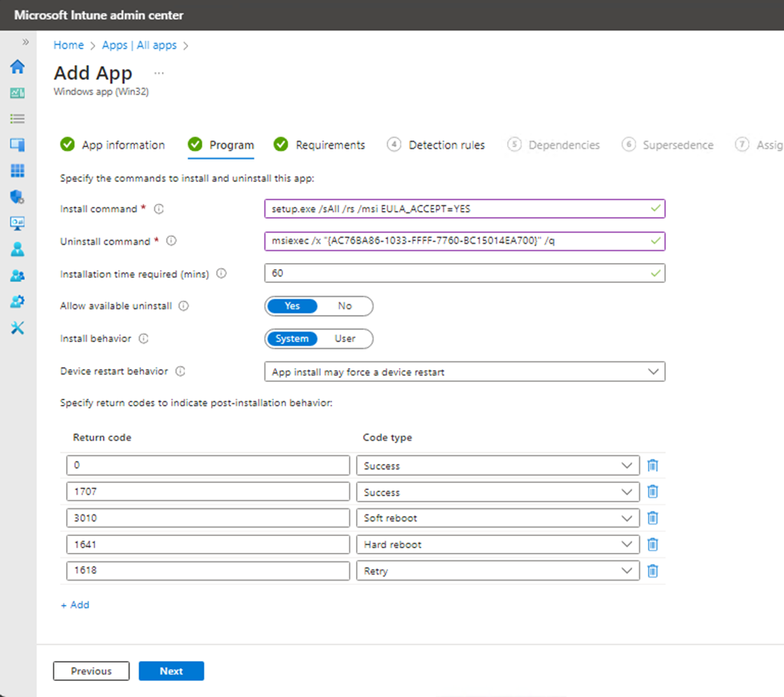
Task: Open Reports monitor icon in sidebar
Action: (x=18, y=223)
